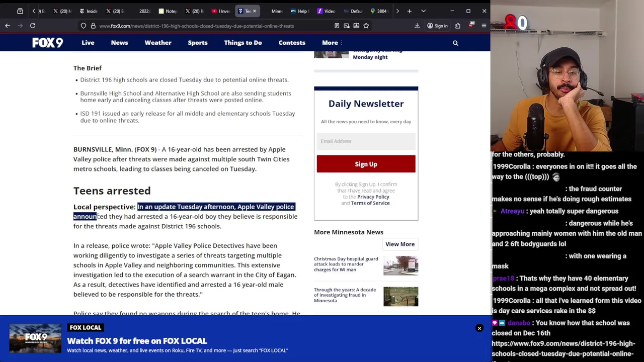Open fraud investigation story thumbnail
This screenshot has height=362, width=644.
pyautogui.click(x=400, y=297)
